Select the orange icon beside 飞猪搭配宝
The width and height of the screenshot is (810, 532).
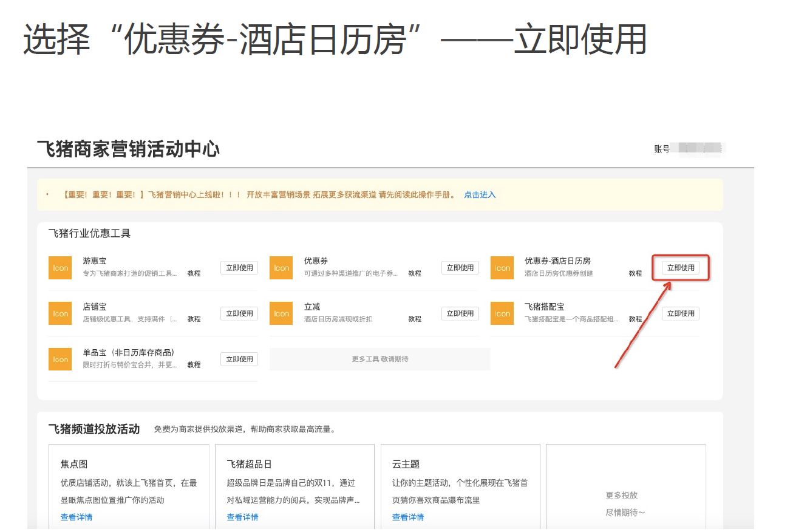click(x=502, y=313)
